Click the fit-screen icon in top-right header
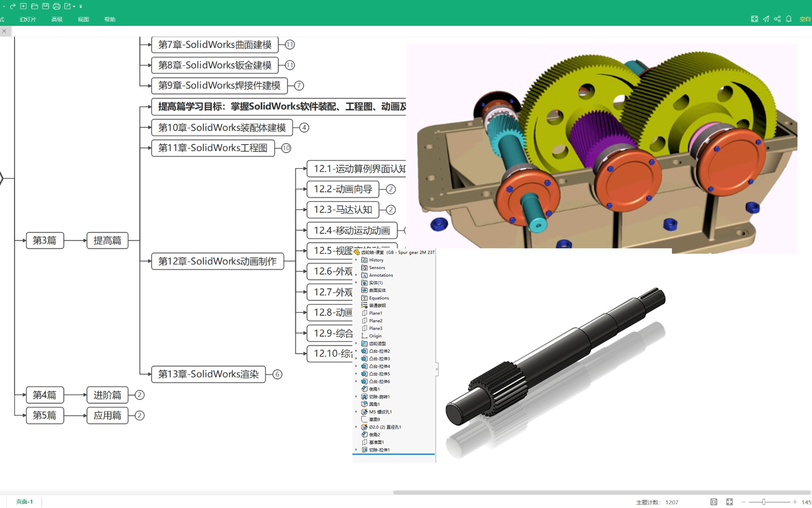The width and height of the screenshot is (812, 508). point(754,19)
